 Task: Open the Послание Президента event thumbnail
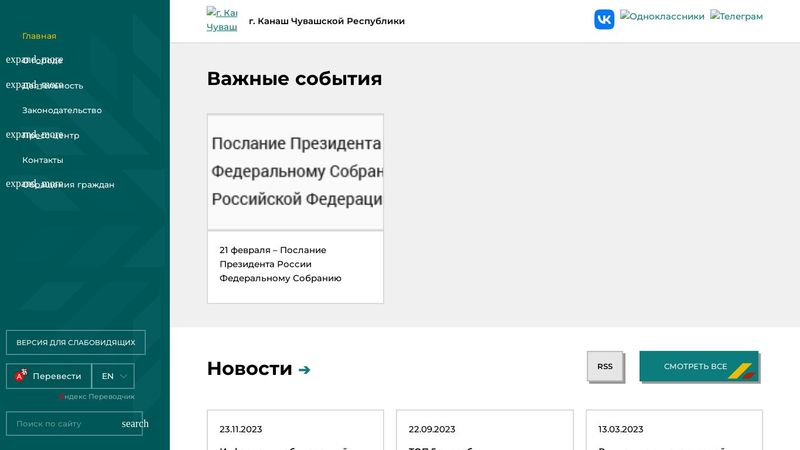pyautogui.click(x=295, y=172)
